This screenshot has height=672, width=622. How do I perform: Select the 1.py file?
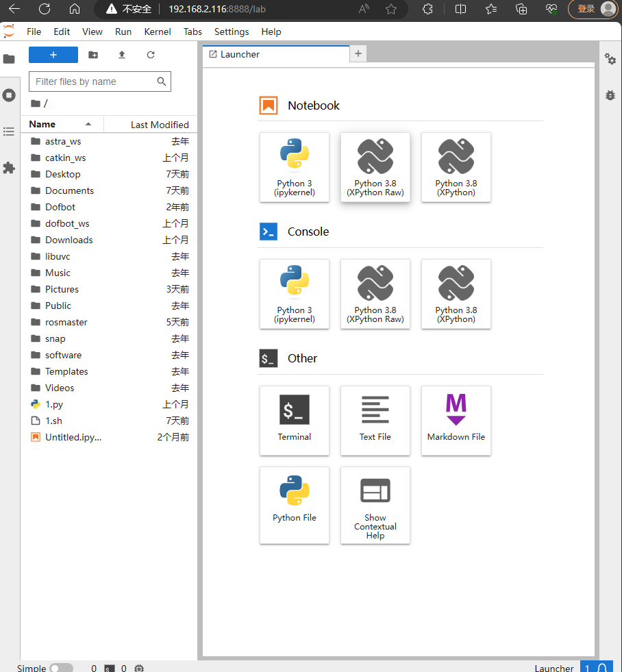(x=110, y=404)
